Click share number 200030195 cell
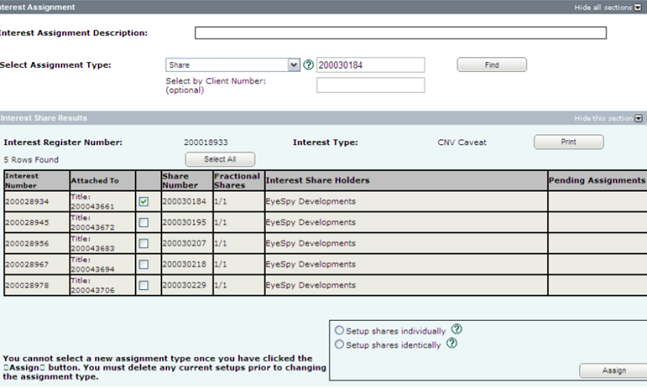 pos(187,222)
